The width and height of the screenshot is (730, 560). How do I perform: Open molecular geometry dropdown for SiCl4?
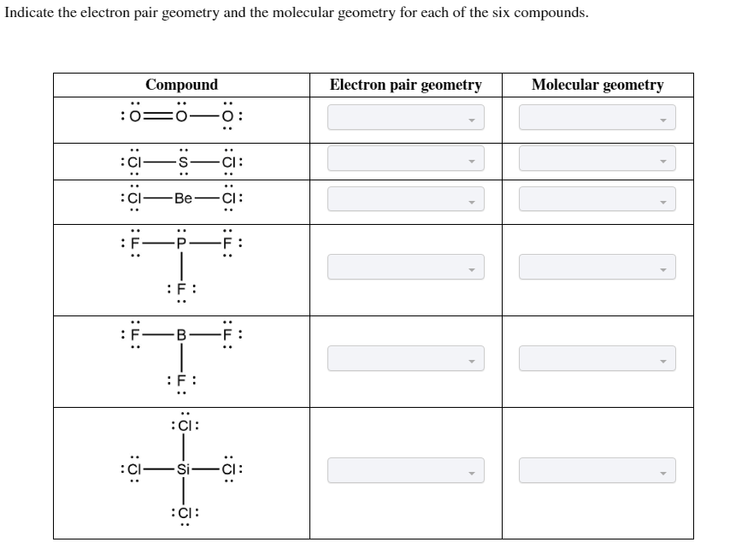pyautogui.click(x=596, y=470)
